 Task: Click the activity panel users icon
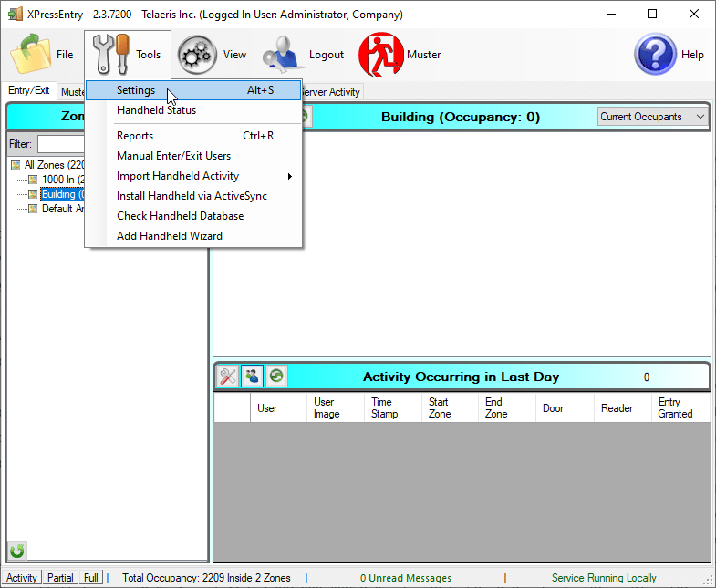[252, 377]
